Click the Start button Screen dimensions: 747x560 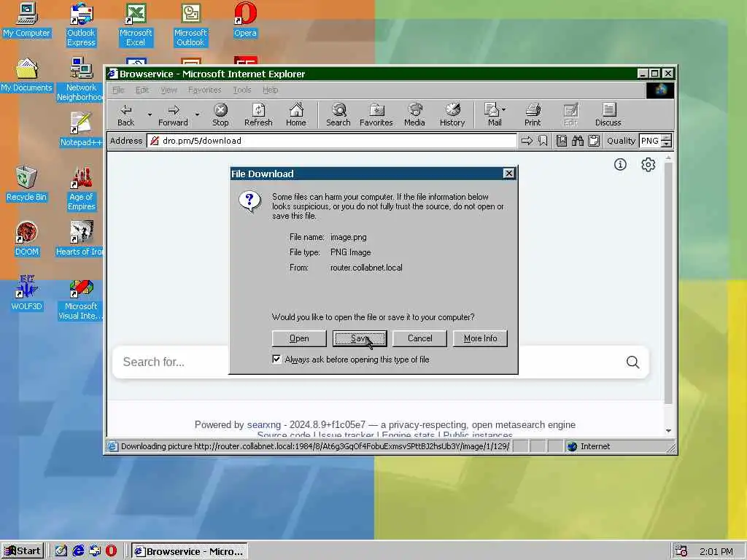click(23, 551)
